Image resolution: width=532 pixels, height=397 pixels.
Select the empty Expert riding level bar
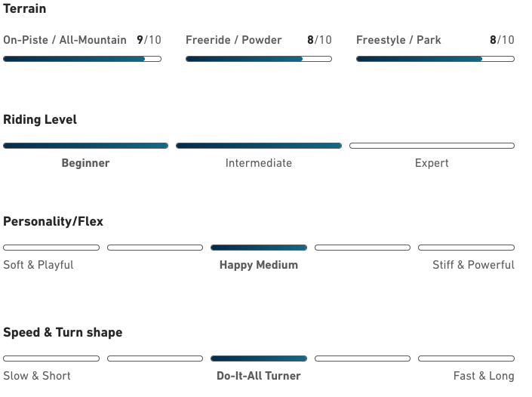[432, 146]
